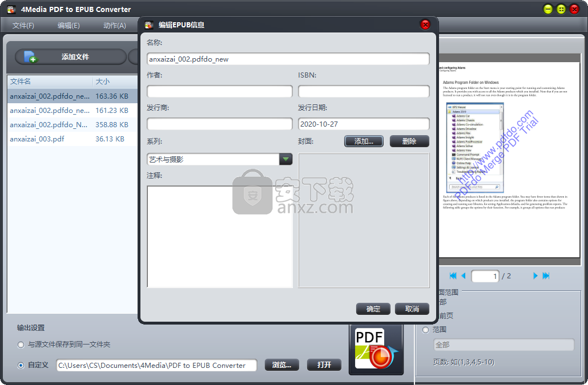
Task: Click the 打开 output folder button
Action: pyautogui.click(x=324, y=365)
